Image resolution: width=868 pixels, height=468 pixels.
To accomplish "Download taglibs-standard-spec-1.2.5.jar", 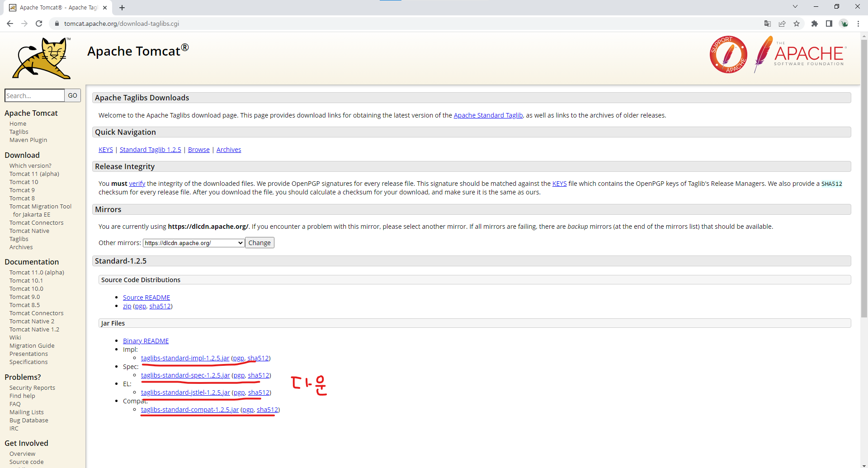I will [185, 375].
